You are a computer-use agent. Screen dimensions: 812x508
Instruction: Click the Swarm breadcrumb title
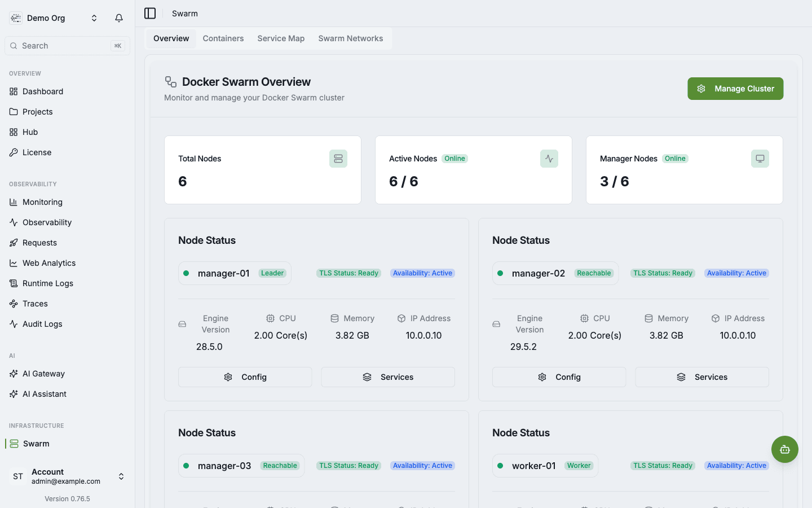point(185,14)
